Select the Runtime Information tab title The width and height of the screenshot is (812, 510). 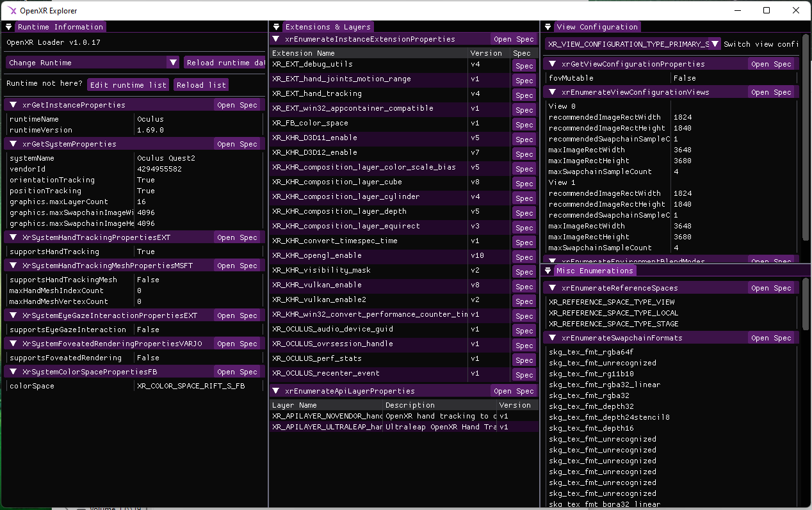pyautogui.click(x=60, y=27)
